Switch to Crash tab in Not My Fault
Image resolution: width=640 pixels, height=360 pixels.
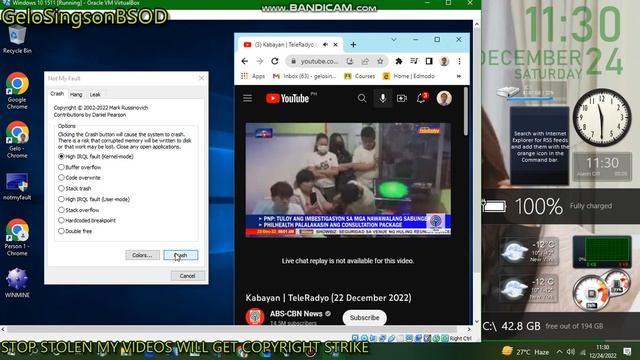(x=57, y=93)
